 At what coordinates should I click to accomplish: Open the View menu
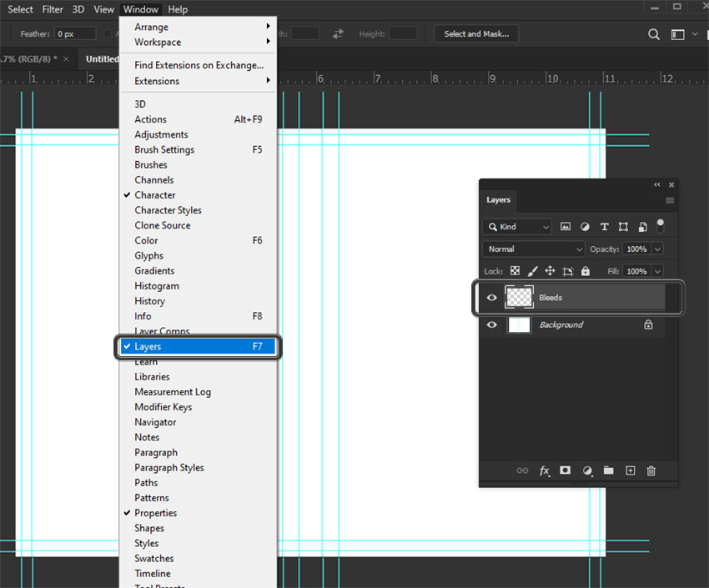click(103, 9)
